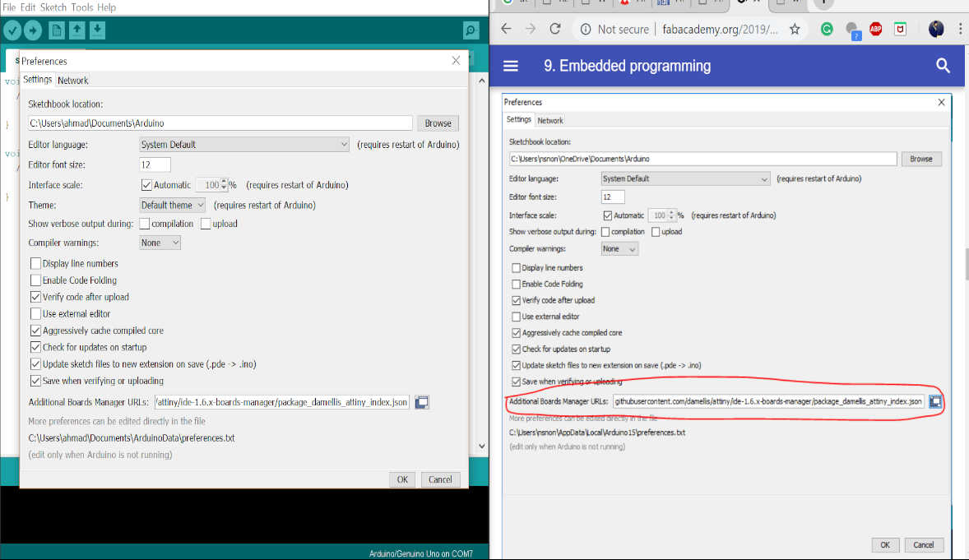This screenshot has width=969, height=560.
Task: Confirm preferences with the OK button
Action: pyautogui.click(x=402, y=479)
